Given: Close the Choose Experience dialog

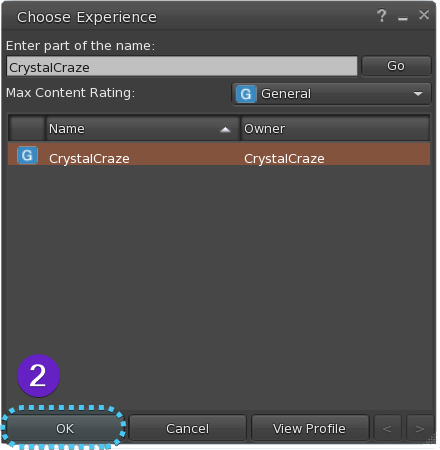Looking at the screenshot, I should [424, 15].
